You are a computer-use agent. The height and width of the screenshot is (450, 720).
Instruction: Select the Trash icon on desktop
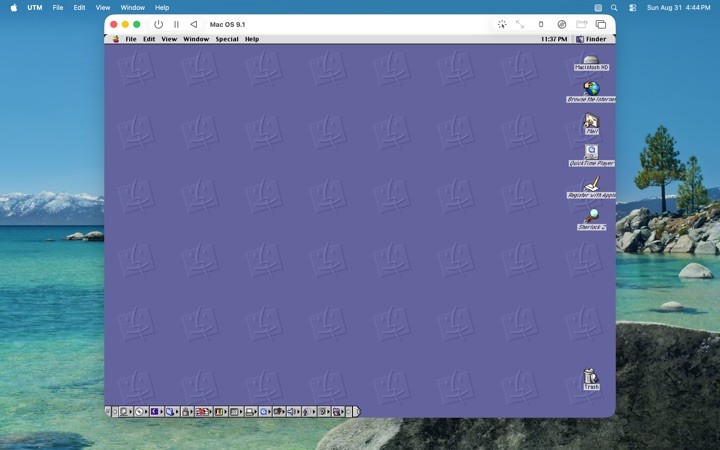click(591, 379)
